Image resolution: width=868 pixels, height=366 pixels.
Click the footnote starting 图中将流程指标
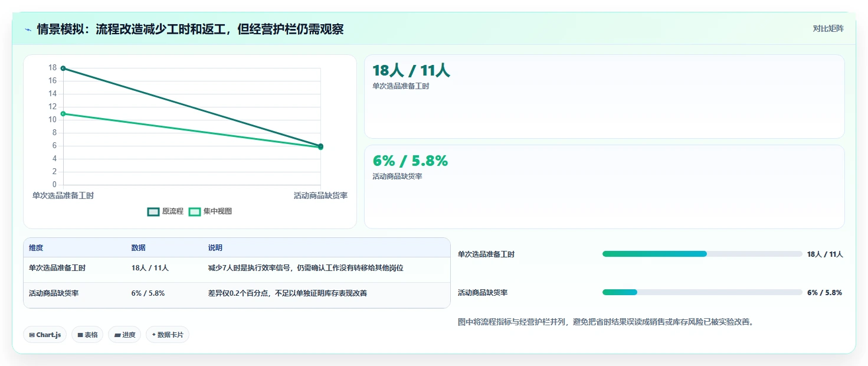click(x=606, y=322)
